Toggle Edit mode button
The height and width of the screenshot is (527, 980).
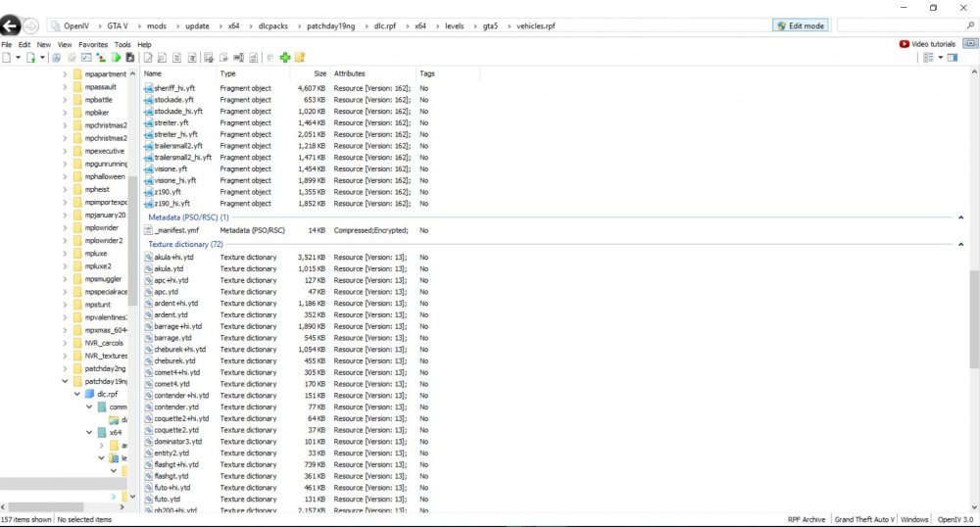801,25
